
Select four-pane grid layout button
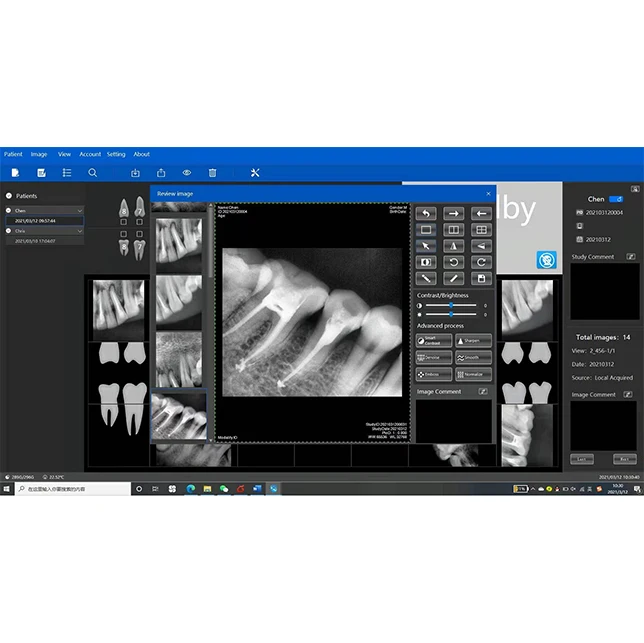pos(481,230)
